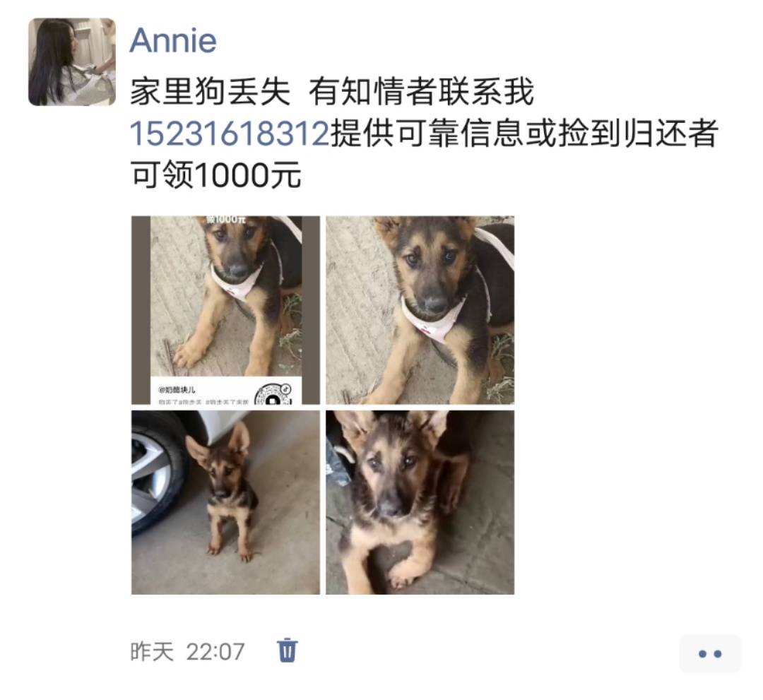Tap the 昨天 22:07 timestamp
Viewport: 763px width, 700px height.
pyautogui.click(x=187, y=651)
